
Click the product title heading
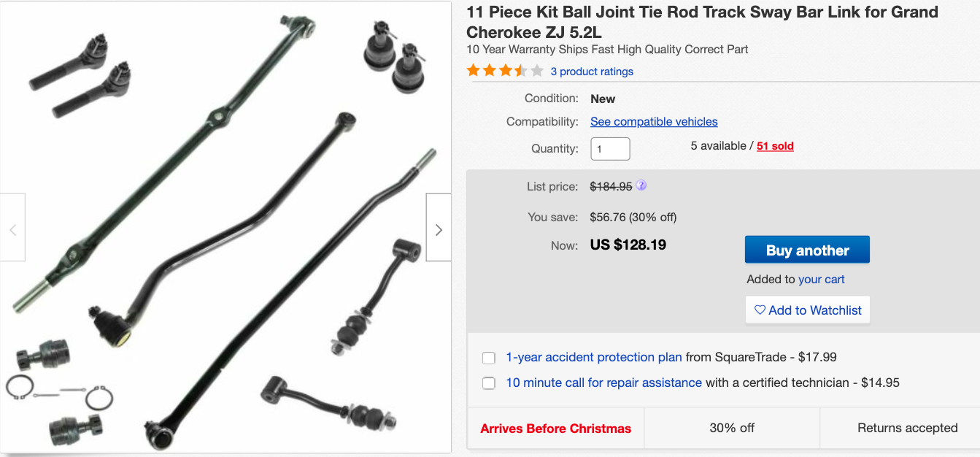702,22
